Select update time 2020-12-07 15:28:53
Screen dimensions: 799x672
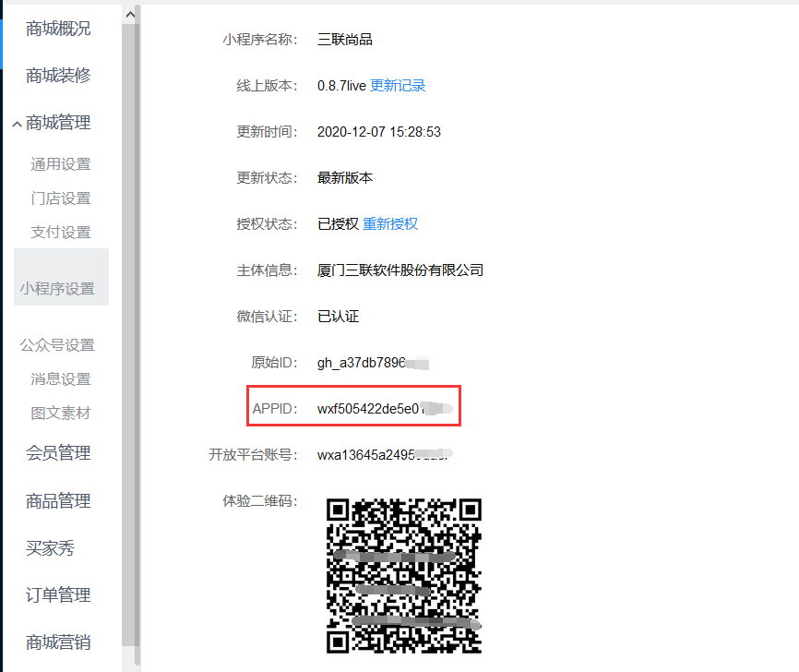point(378,132)
